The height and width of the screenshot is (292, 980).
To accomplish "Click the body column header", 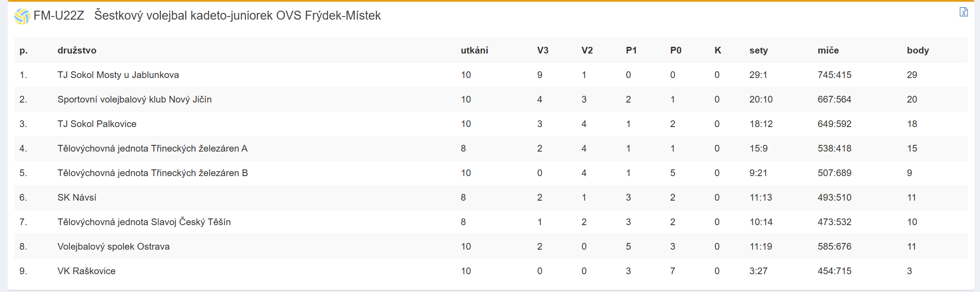I will (918, 50).
